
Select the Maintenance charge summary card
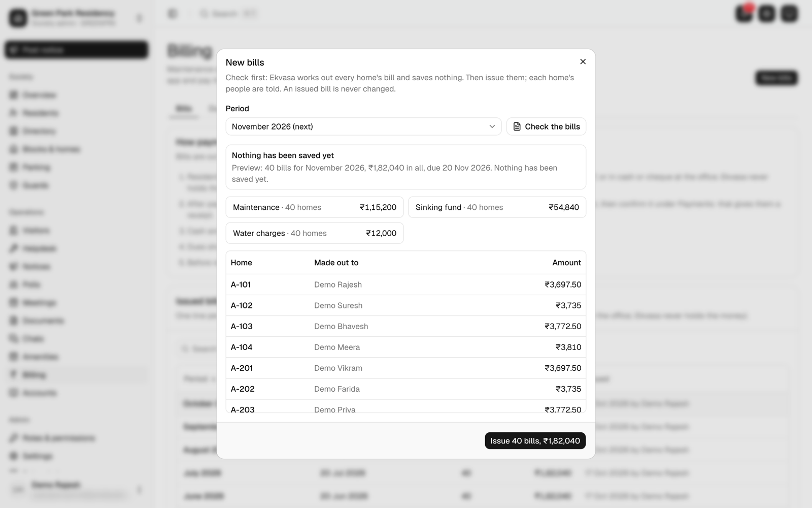click(x=315, y=207)
